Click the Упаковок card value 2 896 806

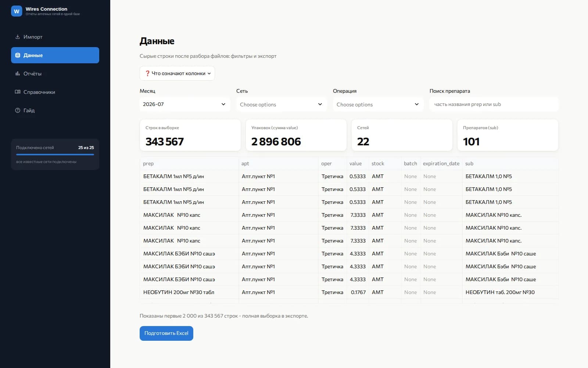point(276,142)
